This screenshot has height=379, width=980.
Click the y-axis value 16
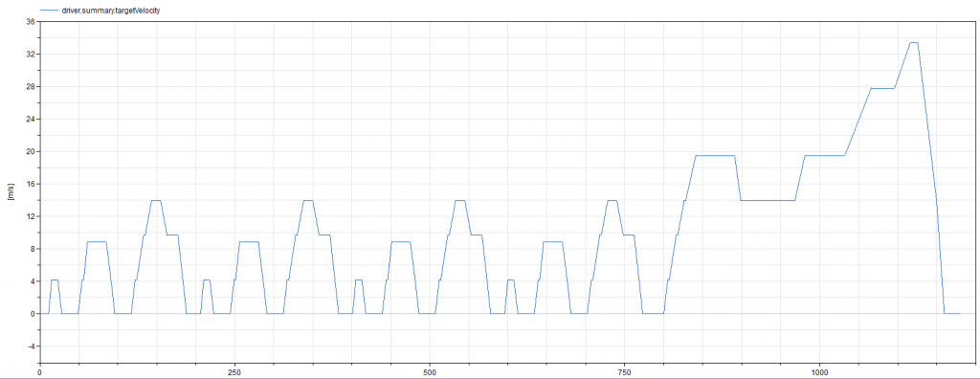(x=30, y=185)
